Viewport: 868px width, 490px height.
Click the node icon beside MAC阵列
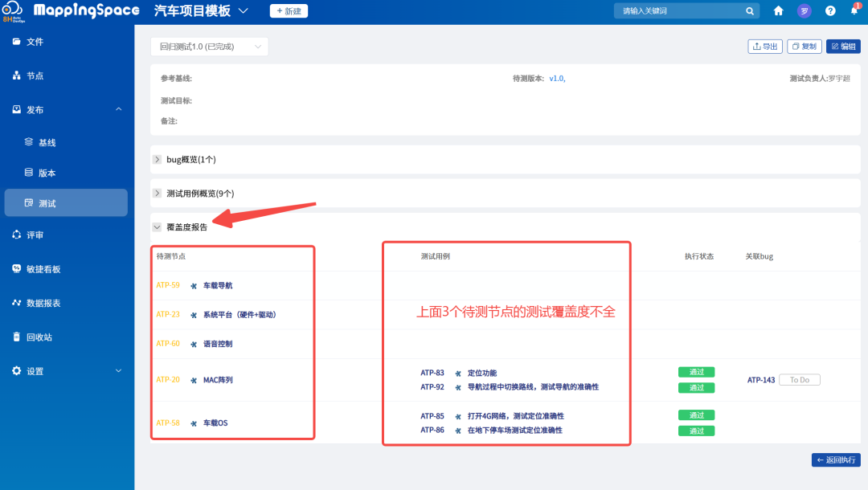(194, 380)
